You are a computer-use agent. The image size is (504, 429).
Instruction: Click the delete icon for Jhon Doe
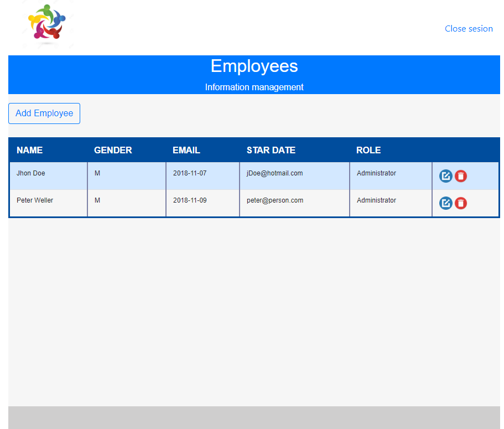tap(461, 176)
